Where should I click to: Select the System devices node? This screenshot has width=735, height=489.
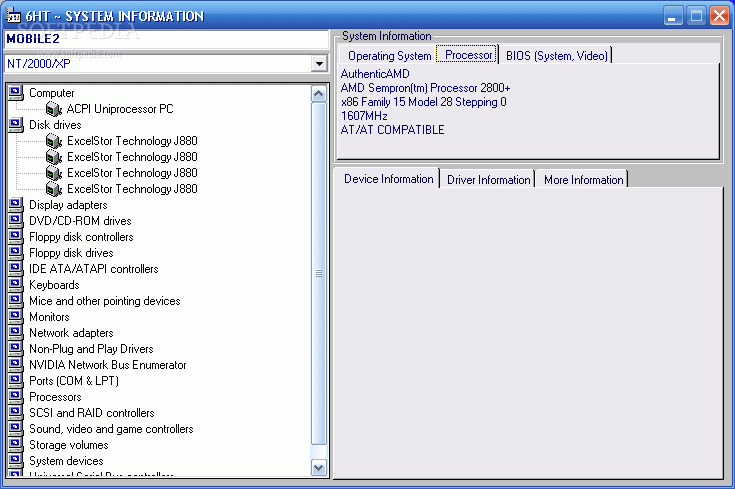click(66, 460)
